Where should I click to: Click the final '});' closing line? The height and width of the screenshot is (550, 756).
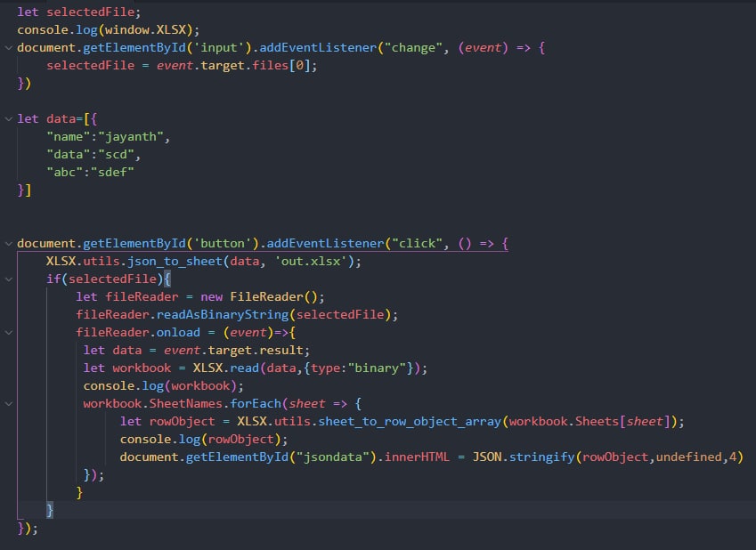28,529
